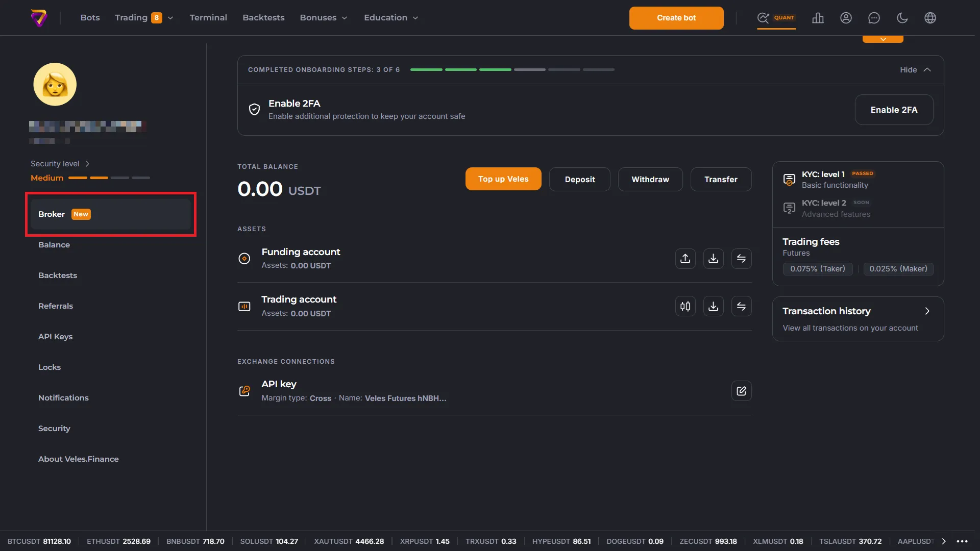980x551 pixels.
Task: Click the onboarding steps progress bar
Action: click(512, 70)
